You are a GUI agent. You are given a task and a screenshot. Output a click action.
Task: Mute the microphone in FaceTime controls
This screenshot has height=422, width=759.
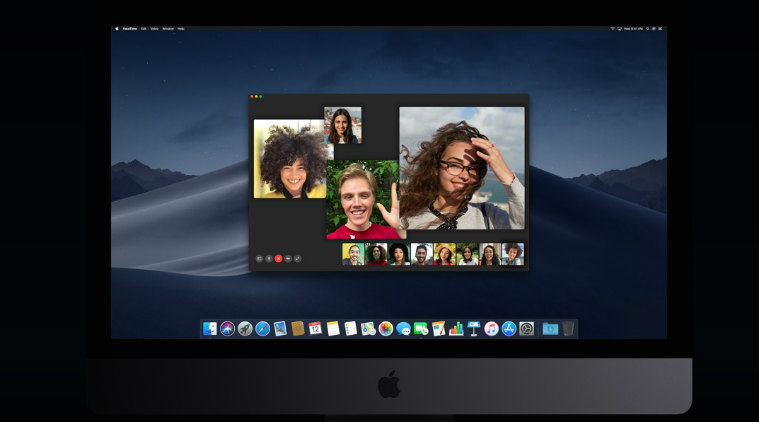[268, 258]
